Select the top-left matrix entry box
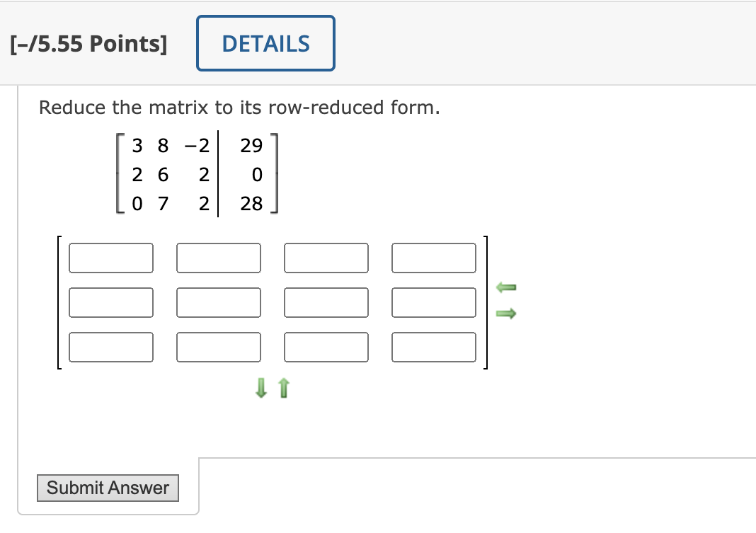The width and height of the screenshot is (756, 533). point(111,258)
